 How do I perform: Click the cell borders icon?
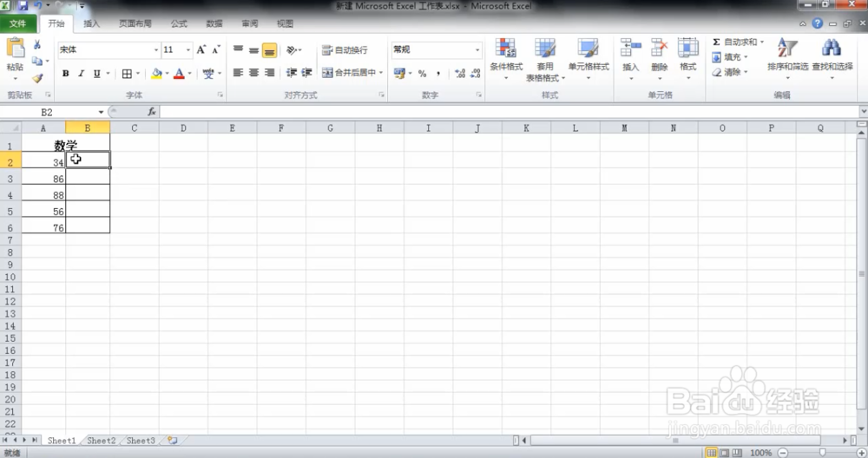[x=127, y=73]
